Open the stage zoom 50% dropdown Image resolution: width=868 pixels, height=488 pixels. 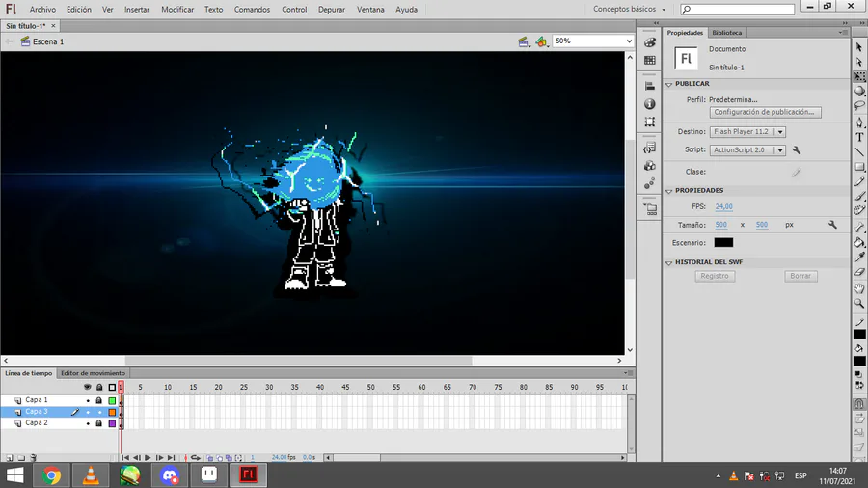point(629,41)
